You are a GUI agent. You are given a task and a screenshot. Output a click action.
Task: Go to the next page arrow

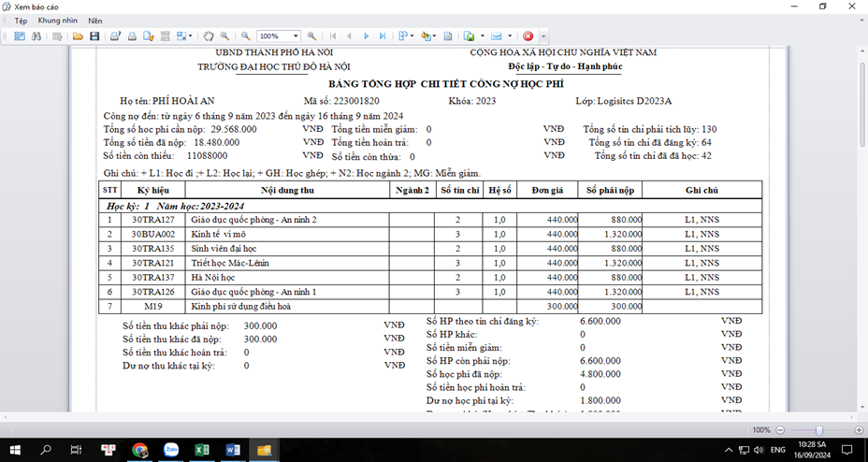[x=367, y=36]
